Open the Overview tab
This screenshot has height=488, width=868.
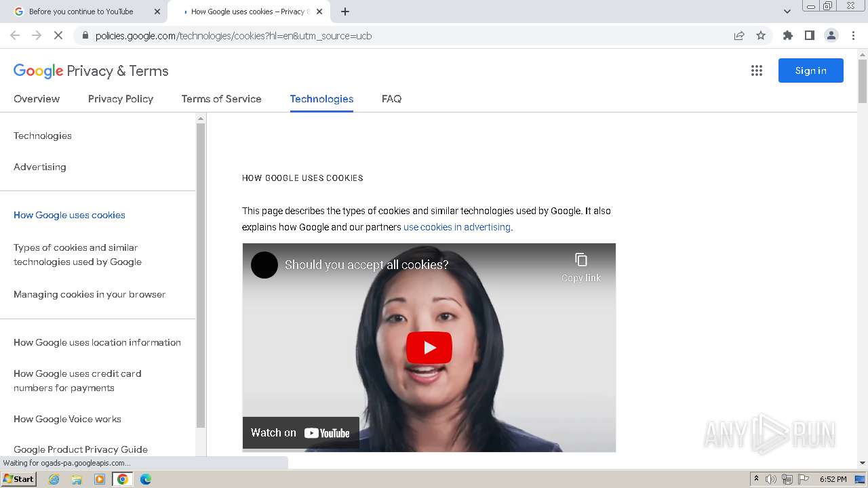[37, 99]
